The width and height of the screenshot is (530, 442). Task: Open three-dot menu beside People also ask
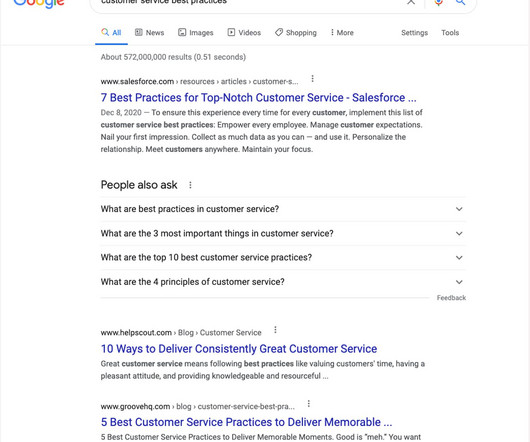click(190, 185)
